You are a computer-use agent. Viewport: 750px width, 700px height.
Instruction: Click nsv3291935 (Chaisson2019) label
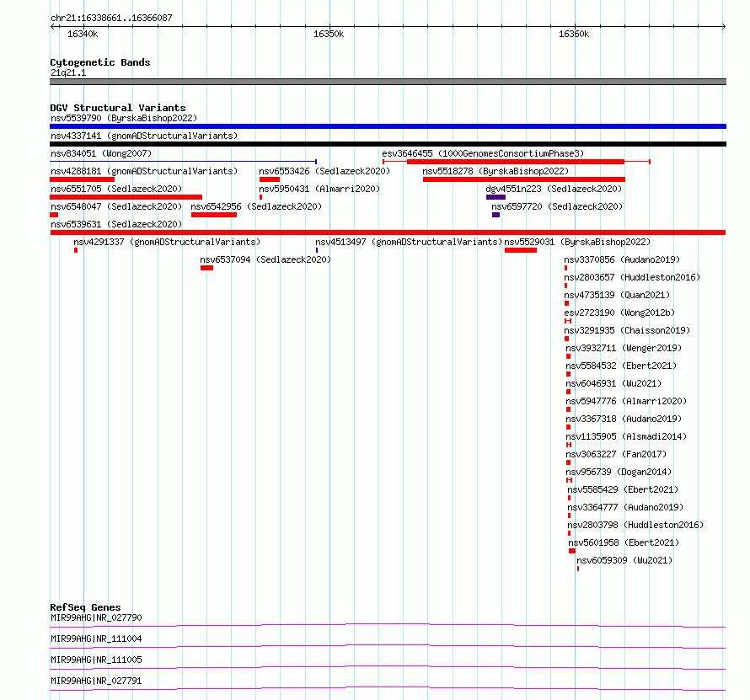[x=627, y=330]
